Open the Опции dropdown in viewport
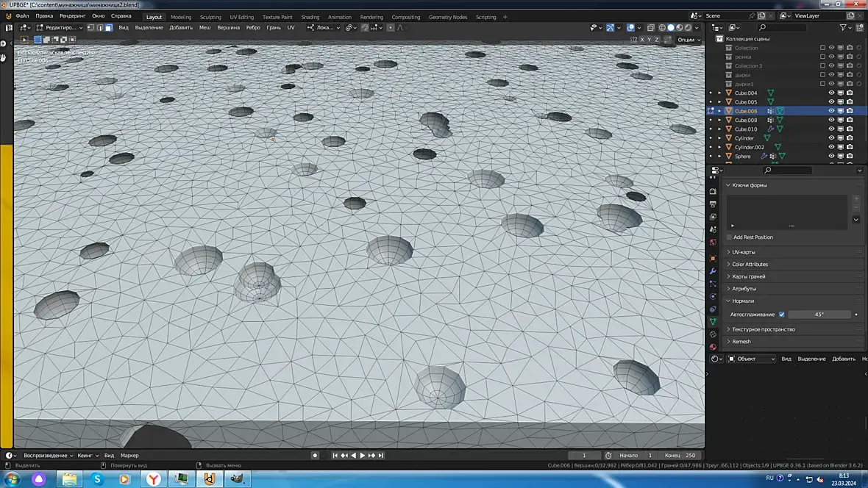This screenshot has height=488, width=868. point(688,40)
